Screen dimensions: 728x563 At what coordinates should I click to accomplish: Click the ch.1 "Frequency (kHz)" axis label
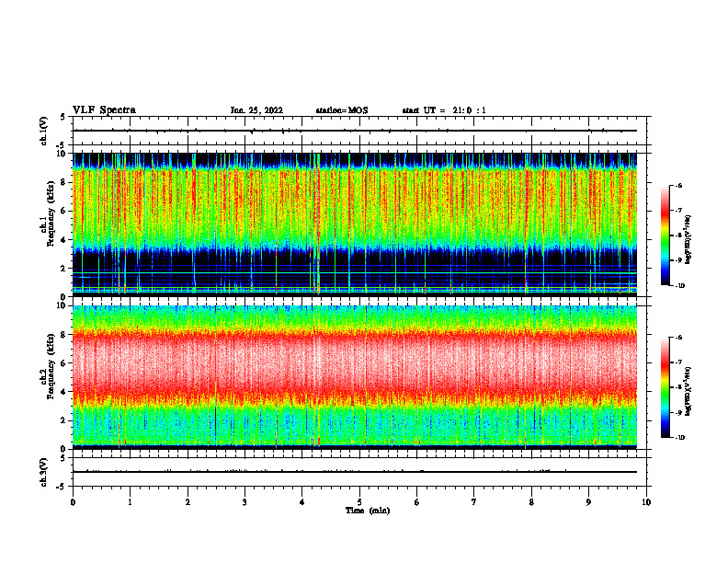point(51,213)
